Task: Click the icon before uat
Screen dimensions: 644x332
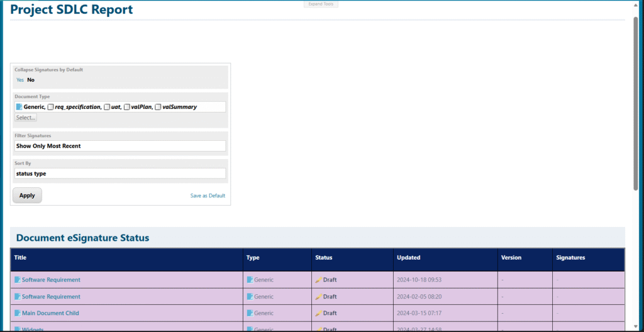Action: coord(107,107)
